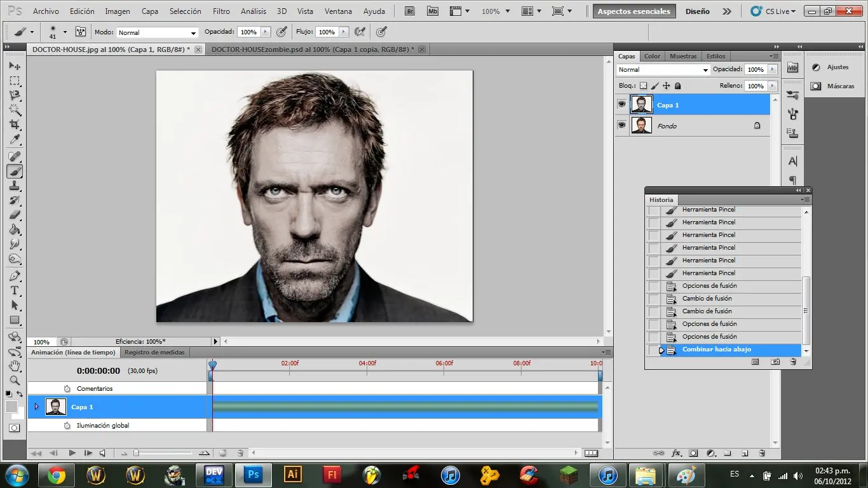The width and height of the screenshot is (868, 488).
Task: Open Photoshop in Windows taskbar
Action: (x=253, y=475)
